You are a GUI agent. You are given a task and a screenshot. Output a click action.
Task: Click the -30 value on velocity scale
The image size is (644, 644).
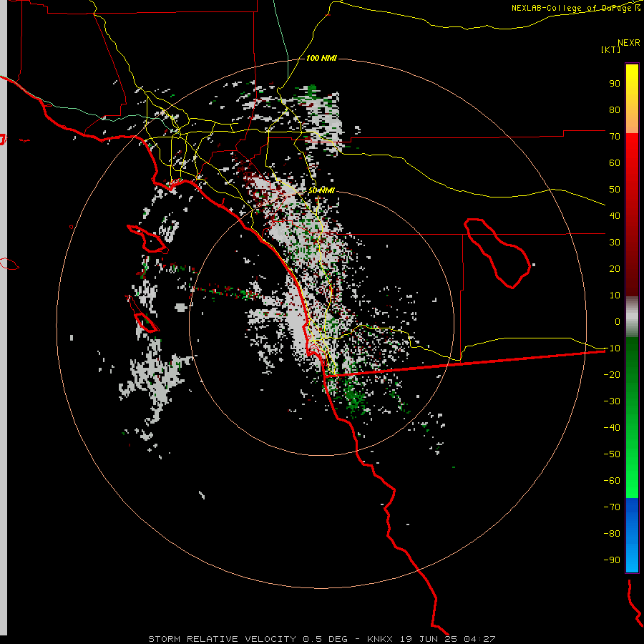click(612, 401)
